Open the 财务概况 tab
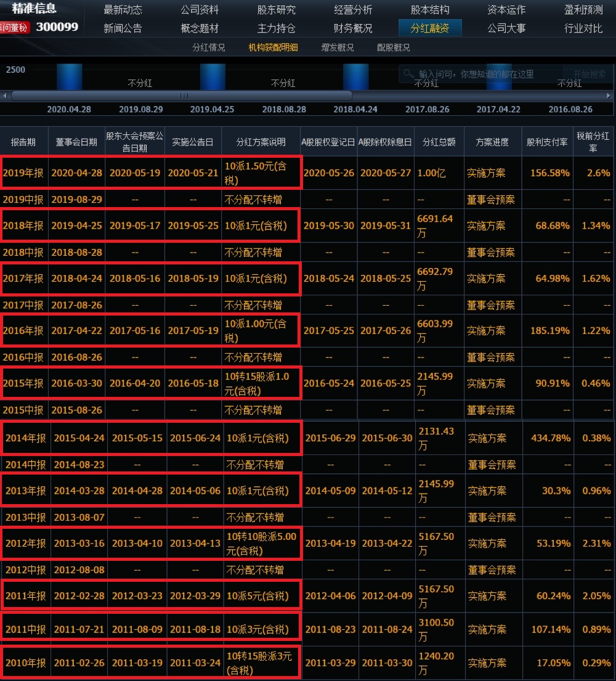This screenshot has width=616, height=681. [353, 28]
